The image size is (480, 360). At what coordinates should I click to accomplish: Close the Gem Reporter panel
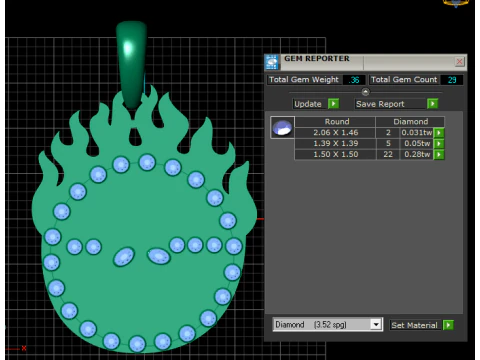460,62
